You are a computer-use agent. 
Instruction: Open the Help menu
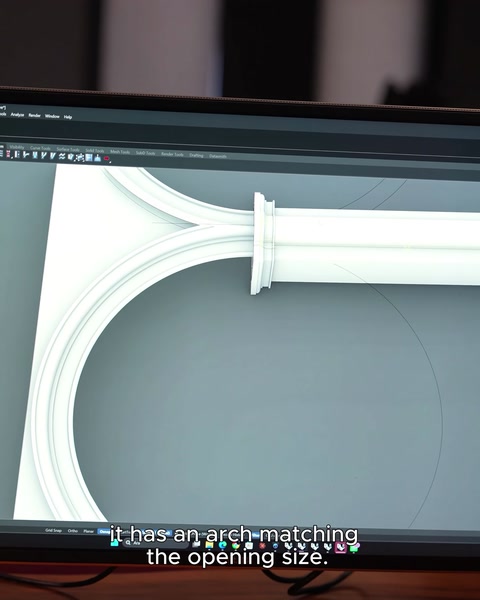(x=68, y=117)
